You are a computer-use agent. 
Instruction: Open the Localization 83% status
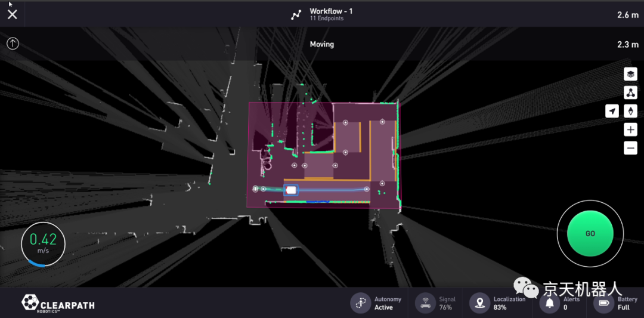tap(497, 303)
